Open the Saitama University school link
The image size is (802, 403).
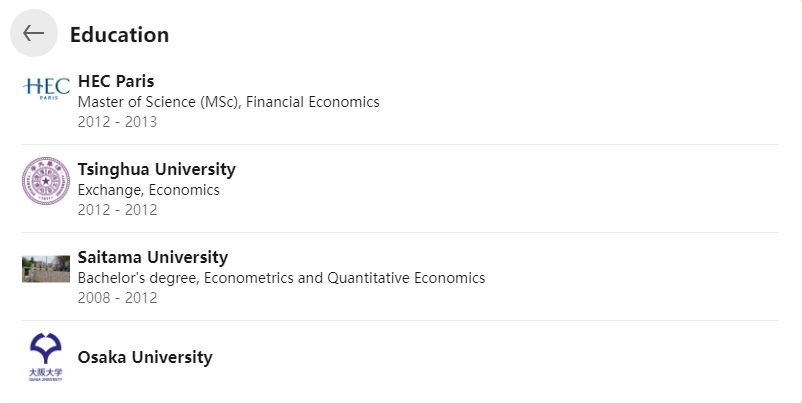pos(153,257)
